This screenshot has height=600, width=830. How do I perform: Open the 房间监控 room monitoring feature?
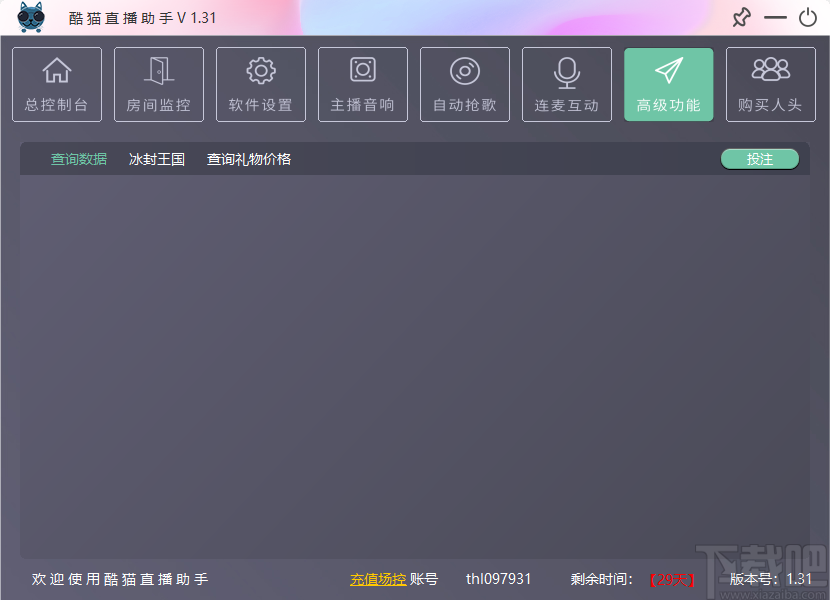159,84
